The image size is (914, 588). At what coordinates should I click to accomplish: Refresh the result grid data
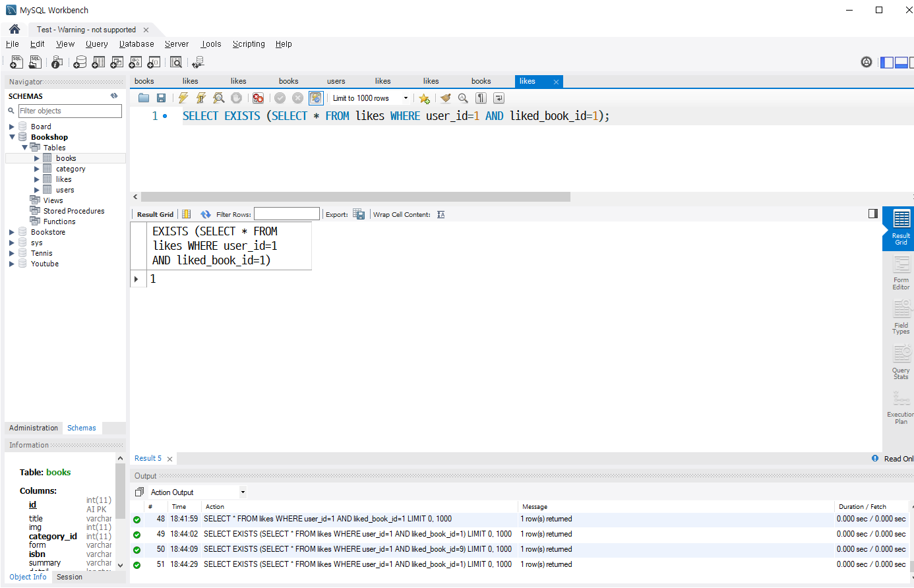pyautogui.click(x=206, y=214)
